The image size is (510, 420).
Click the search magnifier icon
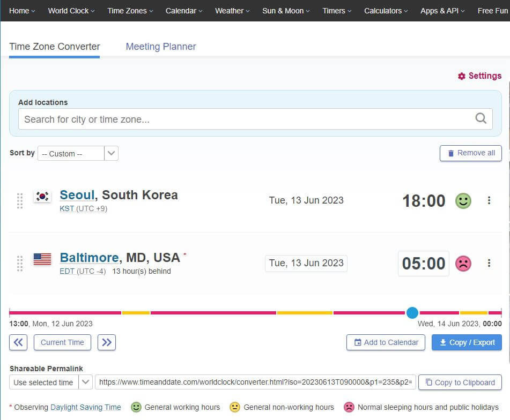point(480,118)
